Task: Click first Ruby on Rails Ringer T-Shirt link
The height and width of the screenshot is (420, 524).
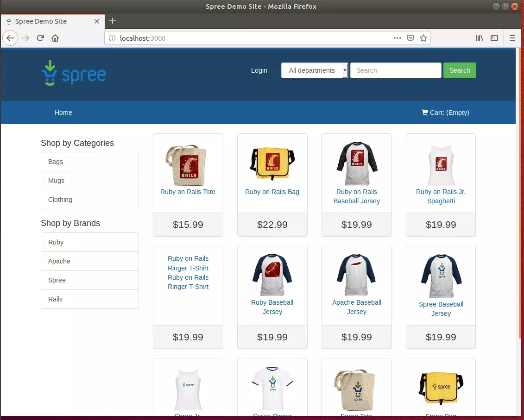Action: pos(188,263)
